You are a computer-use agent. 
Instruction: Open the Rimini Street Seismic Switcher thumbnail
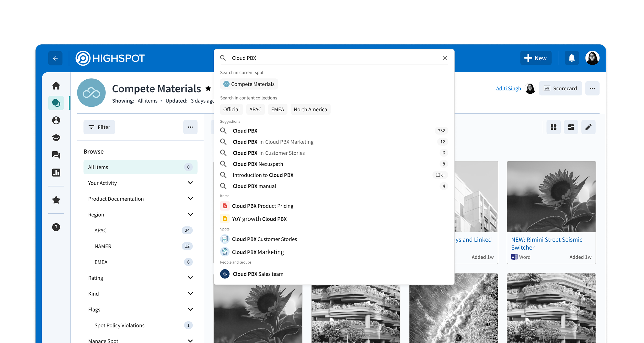pyautogui.click(x=551, y=197)
